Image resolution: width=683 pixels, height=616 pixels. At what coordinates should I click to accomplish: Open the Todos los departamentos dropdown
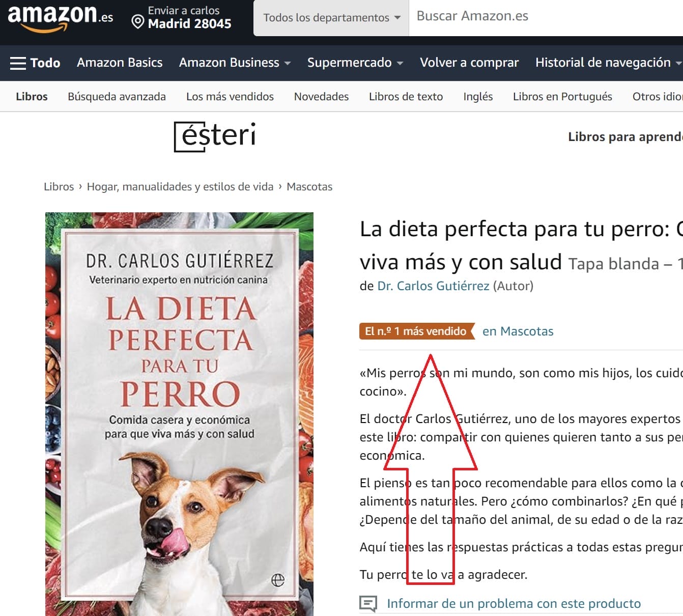[x=331, y=18]
